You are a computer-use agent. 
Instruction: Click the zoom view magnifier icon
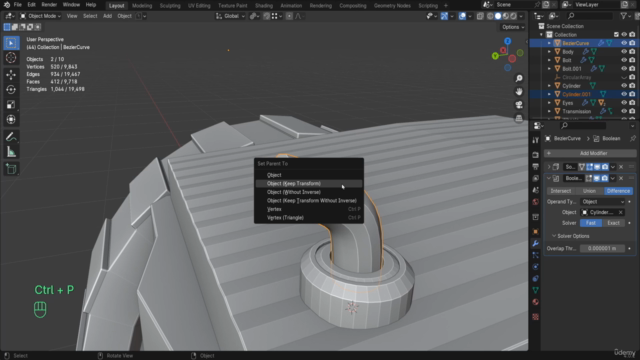(519, 78)
